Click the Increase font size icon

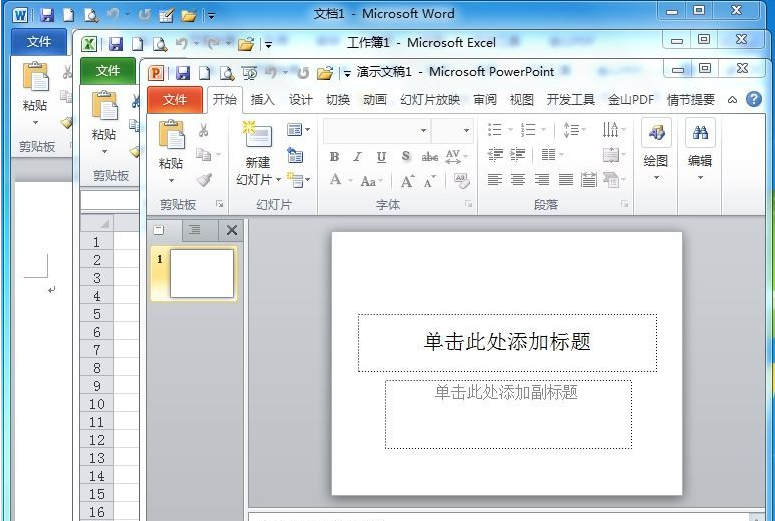pos(408,181)
